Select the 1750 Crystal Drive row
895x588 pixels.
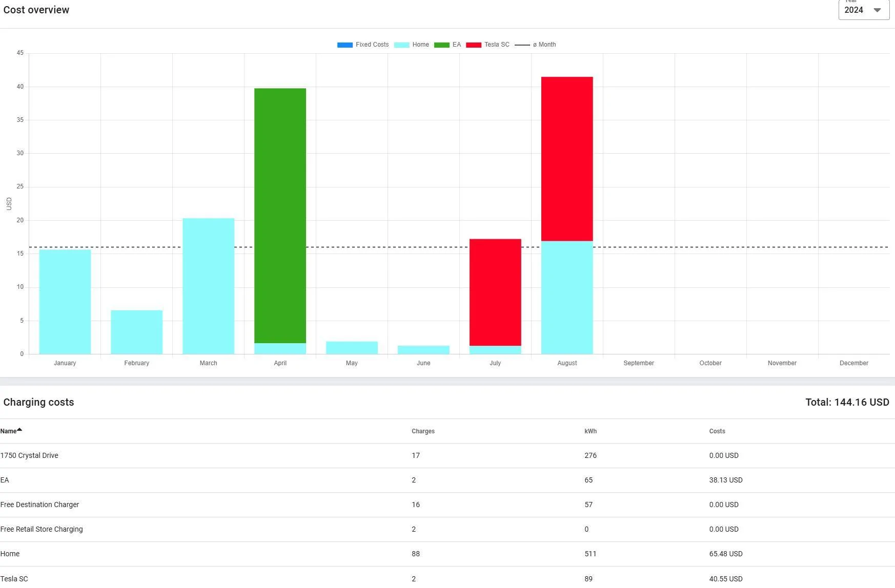447,455
